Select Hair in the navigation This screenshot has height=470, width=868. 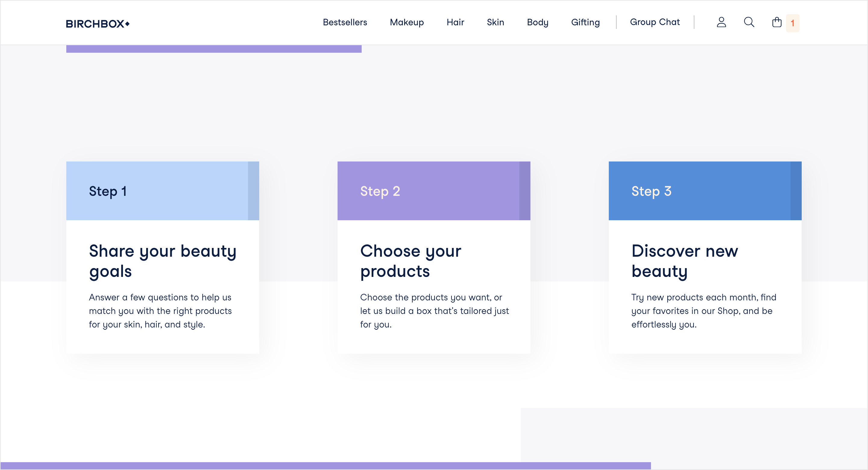[455, 22]
